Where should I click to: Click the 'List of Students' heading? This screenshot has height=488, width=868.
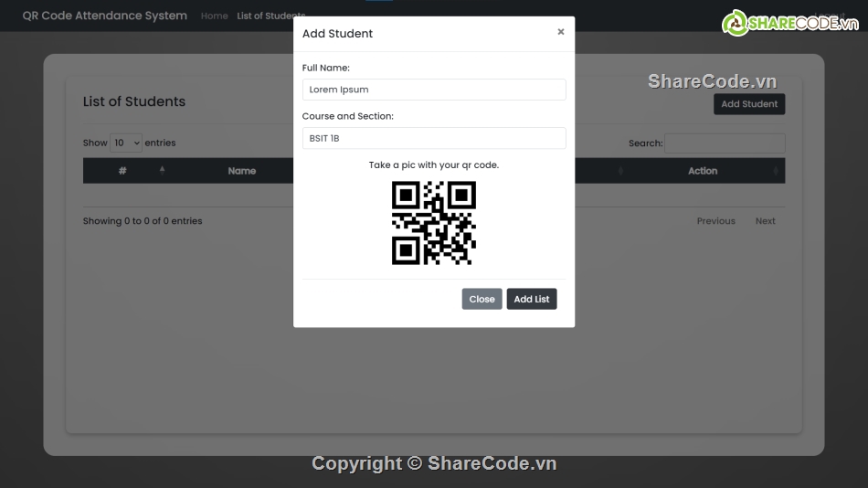coord(134,101)
